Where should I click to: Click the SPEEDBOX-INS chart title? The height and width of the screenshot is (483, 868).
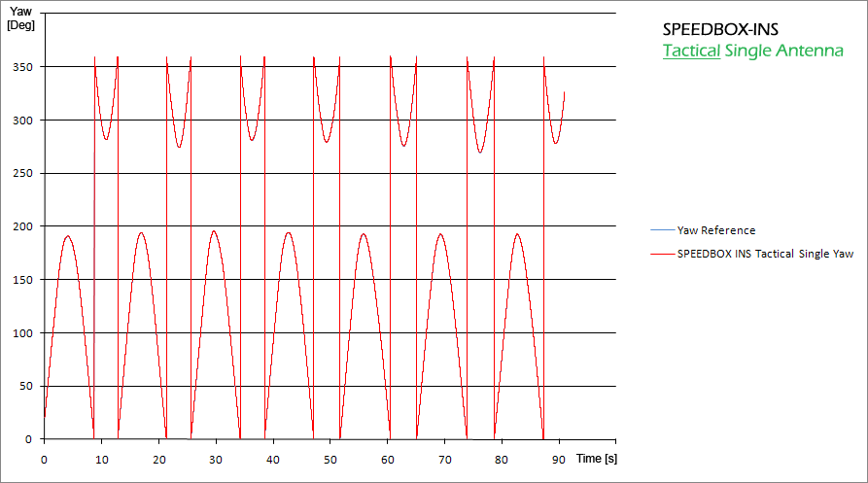[720, 29]
